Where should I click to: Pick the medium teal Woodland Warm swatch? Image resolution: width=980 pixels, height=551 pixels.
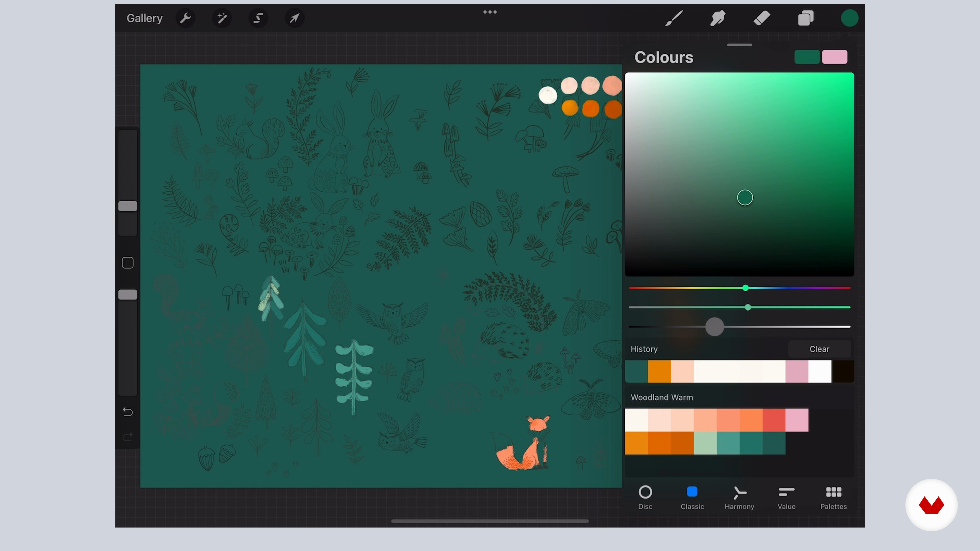click(728, 443)
